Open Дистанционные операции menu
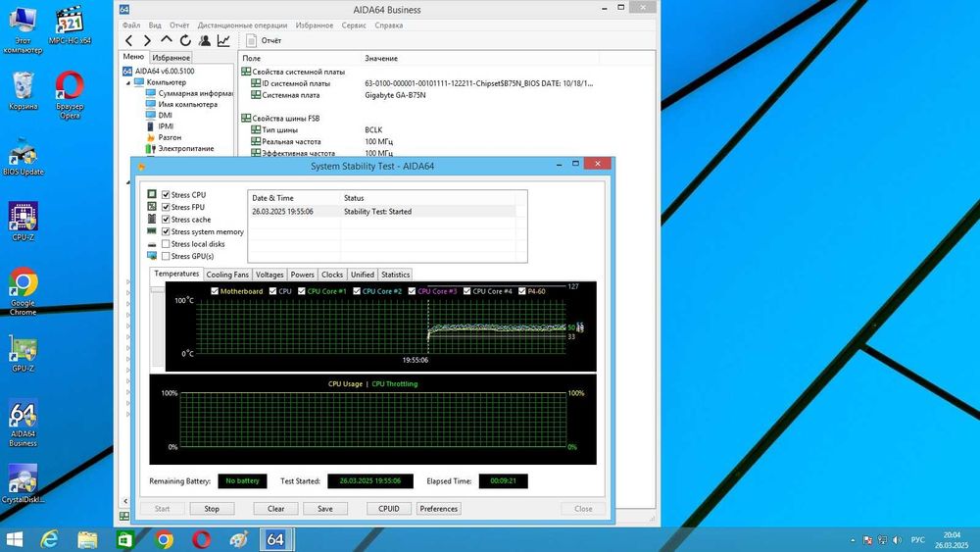The height and width of the screenshot is (552, 980). tap(242, 25)
